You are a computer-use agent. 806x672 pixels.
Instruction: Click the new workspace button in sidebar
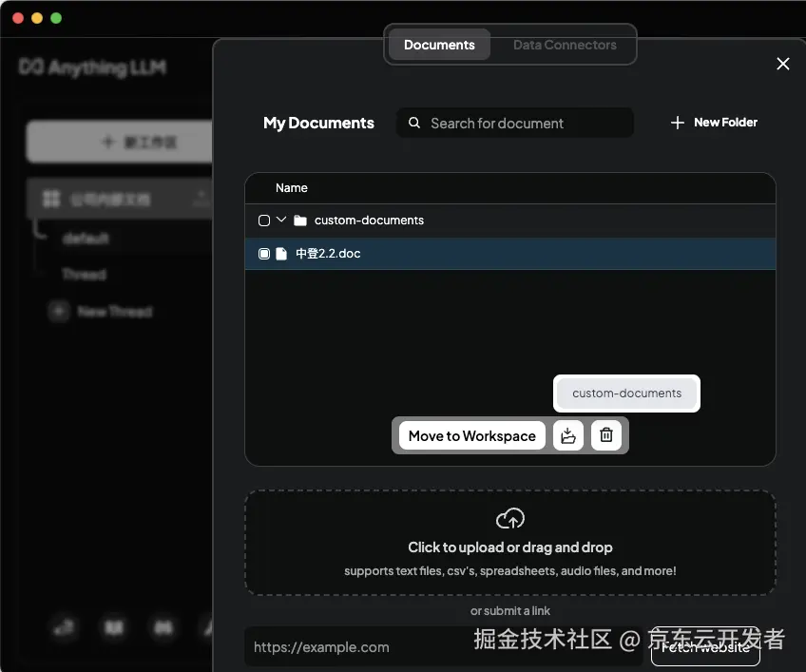120,142
